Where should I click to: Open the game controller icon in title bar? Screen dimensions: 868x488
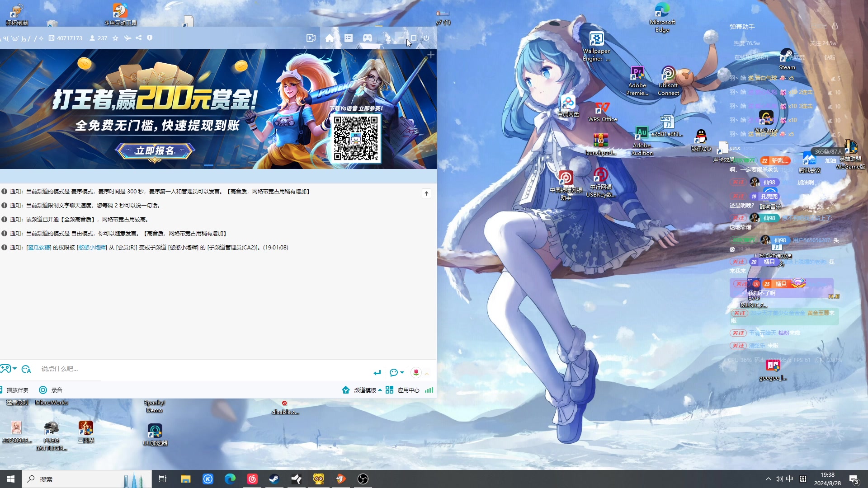click(x=368, y=38)
